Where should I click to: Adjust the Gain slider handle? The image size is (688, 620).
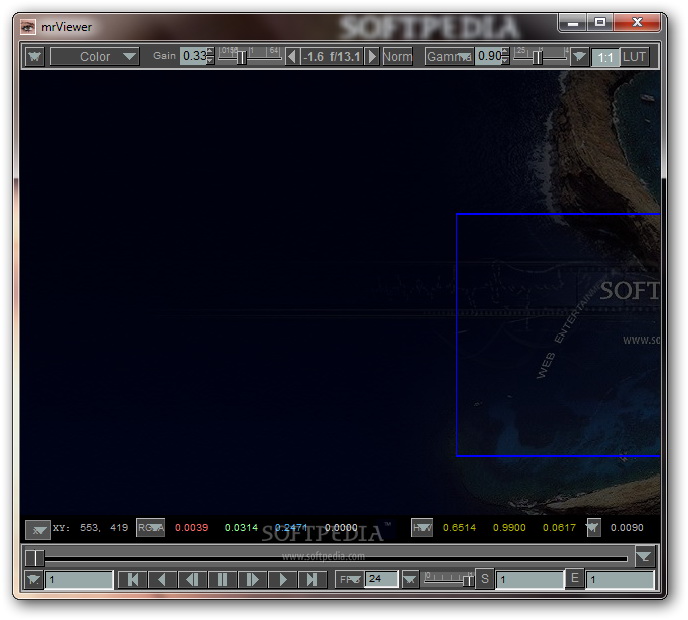[x=241, y=57]
